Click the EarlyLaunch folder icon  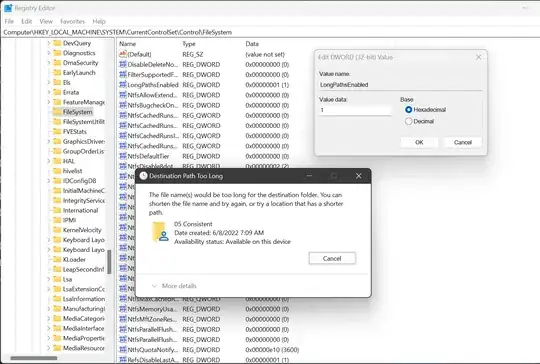pos(57,72)
